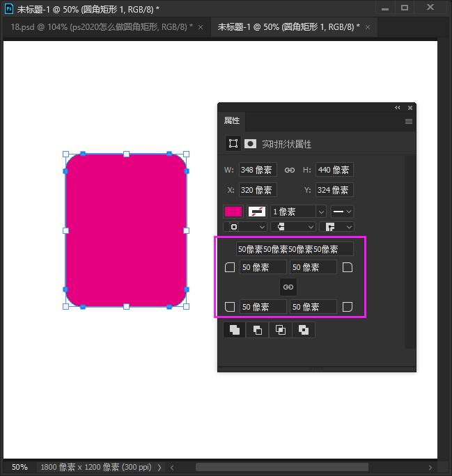Open the stroke corner join dropdown
Viewport: 452px width, 476px height.
(336, 227)
